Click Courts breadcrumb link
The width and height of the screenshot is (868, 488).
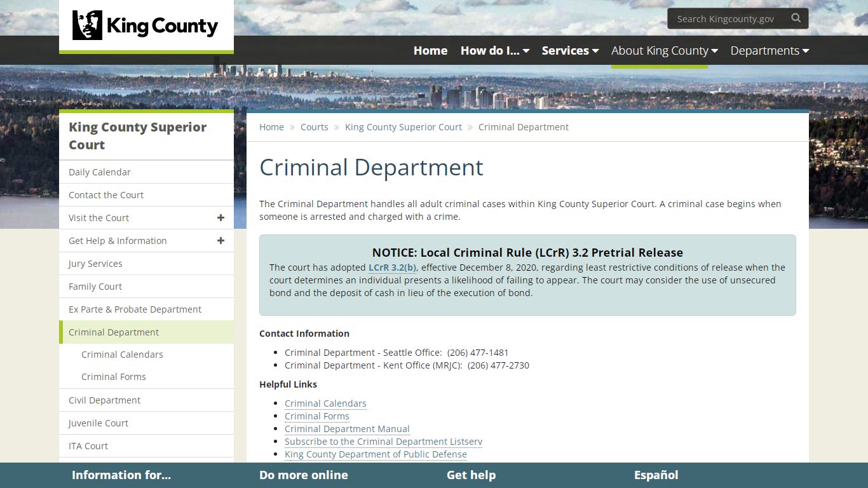[x=315, y=127]
